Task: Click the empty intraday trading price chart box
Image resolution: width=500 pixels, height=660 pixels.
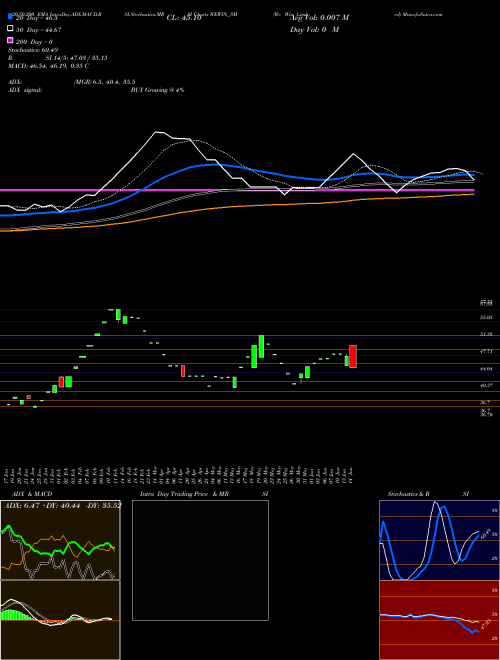Action: 200,560
